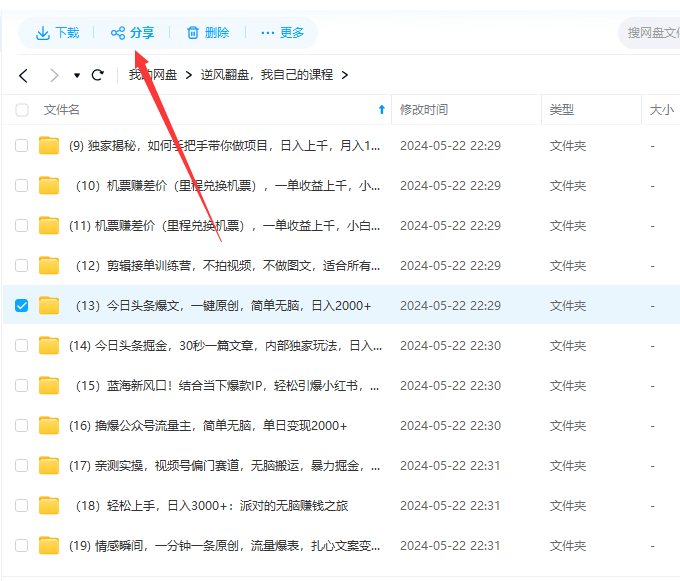Click the 搜网盘文件 search field
680x581 pixels.
point(652,33)
